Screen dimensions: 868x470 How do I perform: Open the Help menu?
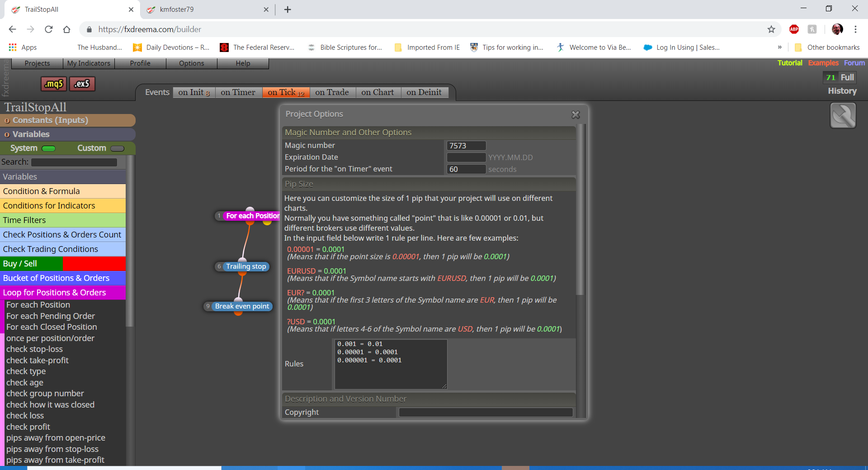243,63
